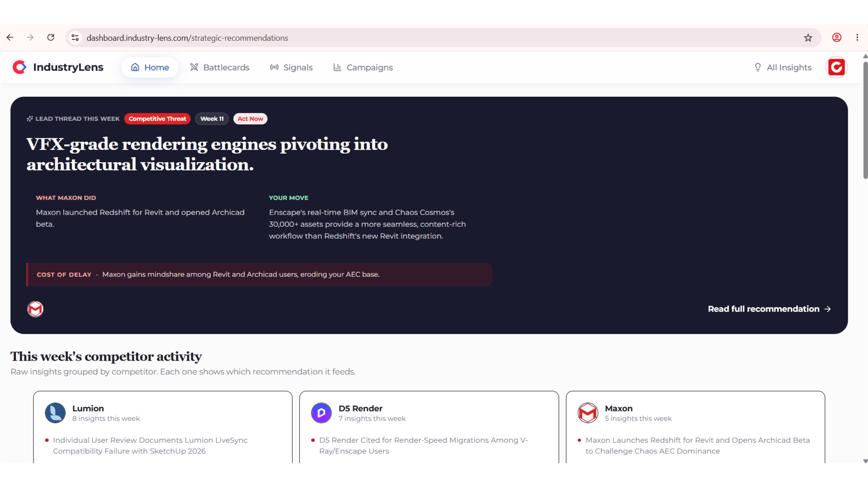The image size is (868, 488).
Task: Switch to the Campaigns tab
Action: click(363, 67)
